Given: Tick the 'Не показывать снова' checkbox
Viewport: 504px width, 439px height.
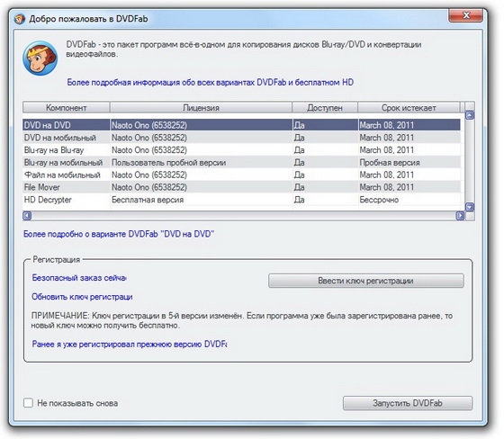Looking at the screenshot, I should point(28,403).
